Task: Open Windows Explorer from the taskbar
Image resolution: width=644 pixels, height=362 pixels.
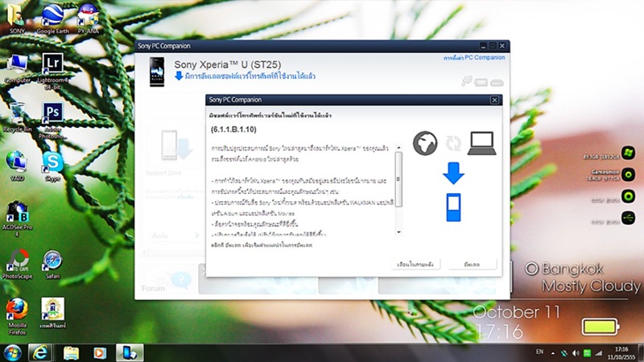Action: pos(71,352)
